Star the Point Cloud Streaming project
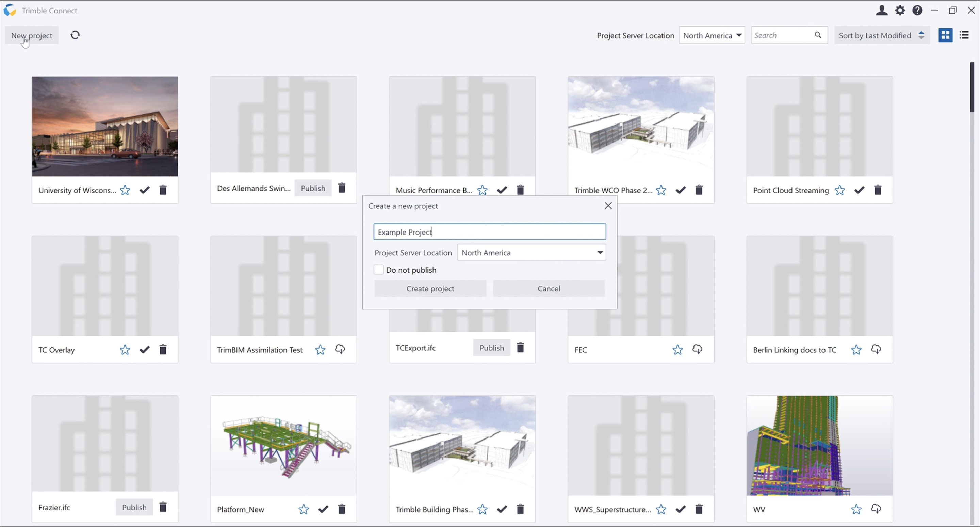 click(x=839, y=190)
